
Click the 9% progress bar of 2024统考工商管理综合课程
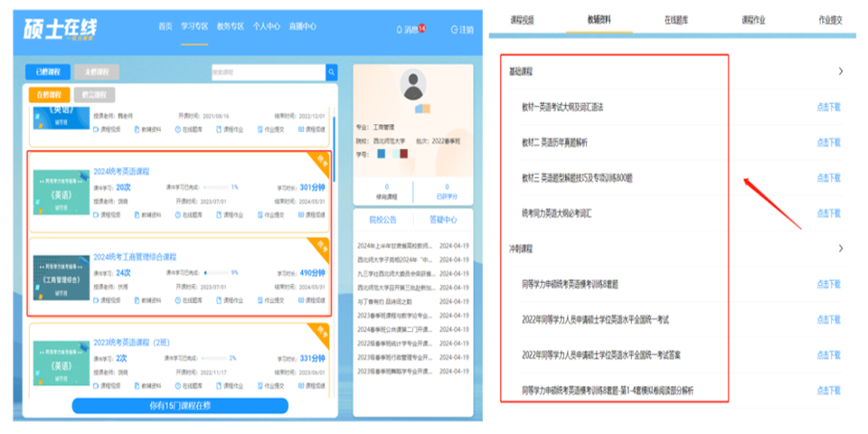[x=216, y=273]
